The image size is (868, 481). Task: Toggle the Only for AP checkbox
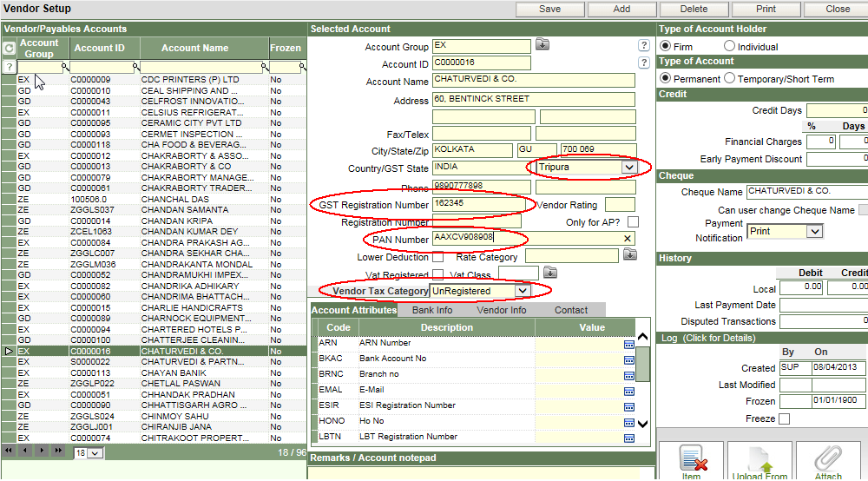click(x=634, y=222)
